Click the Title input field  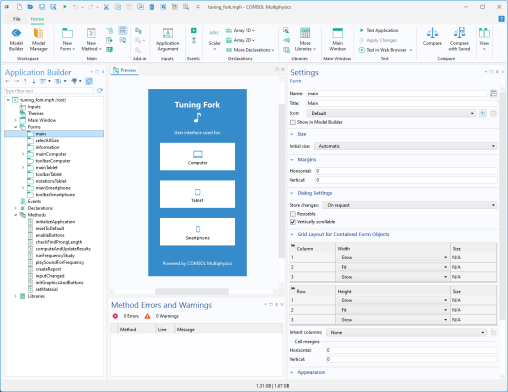[401, 103]
